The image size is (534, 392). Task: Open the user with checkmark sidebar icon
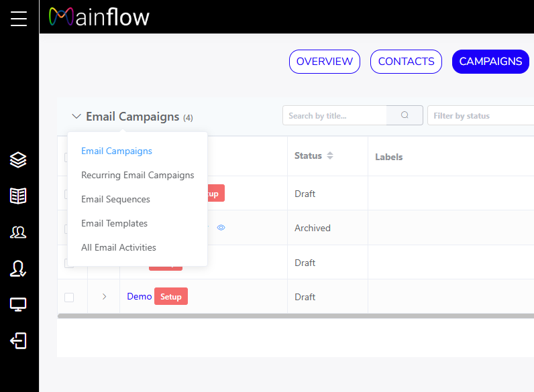pos(18,269)
